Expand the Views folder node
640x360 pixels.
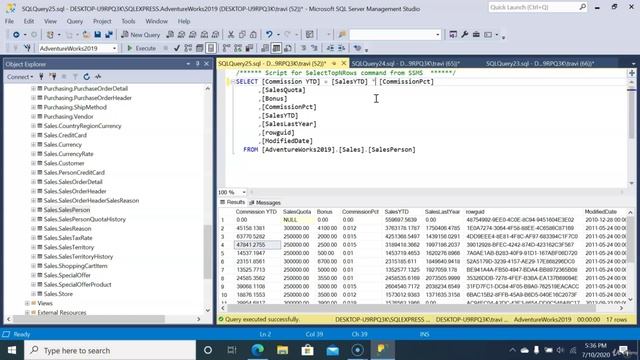point(27,303)
